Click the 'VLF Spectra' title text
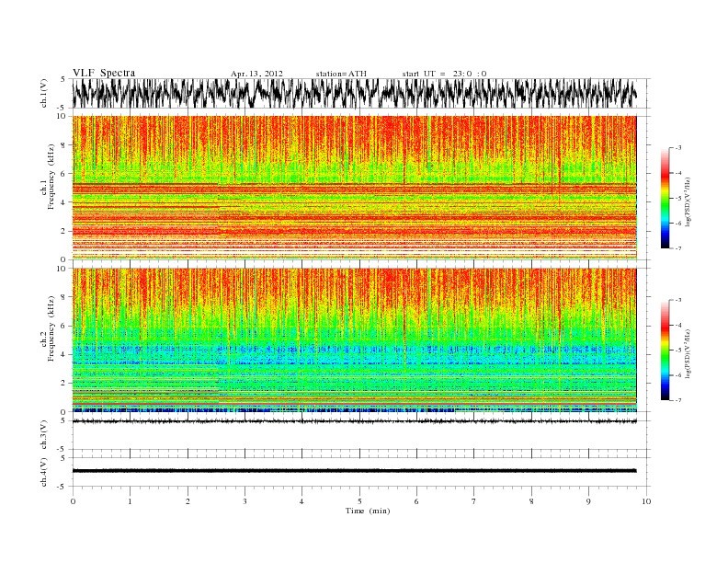This screenshot has width=728, height=563. 104,73
